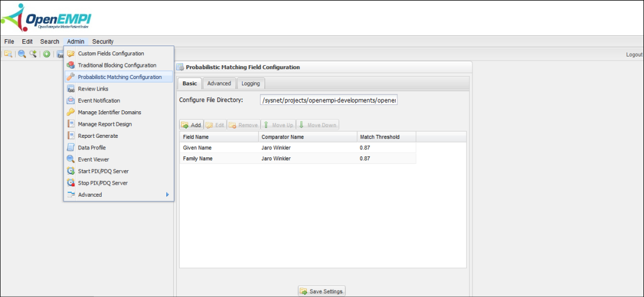Open the File menu
This screenshot has height=297, width=644.
(9, 42)
